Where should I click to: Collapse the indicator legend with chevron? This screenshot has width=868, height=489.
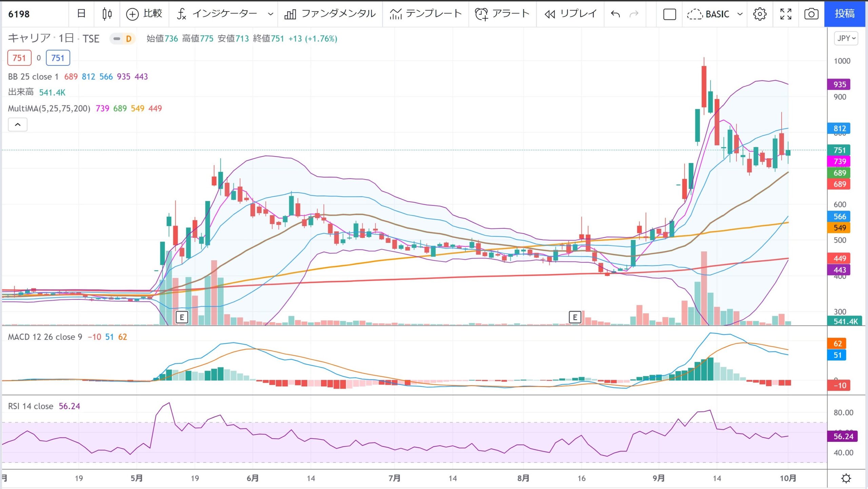[x=18, y=125]
